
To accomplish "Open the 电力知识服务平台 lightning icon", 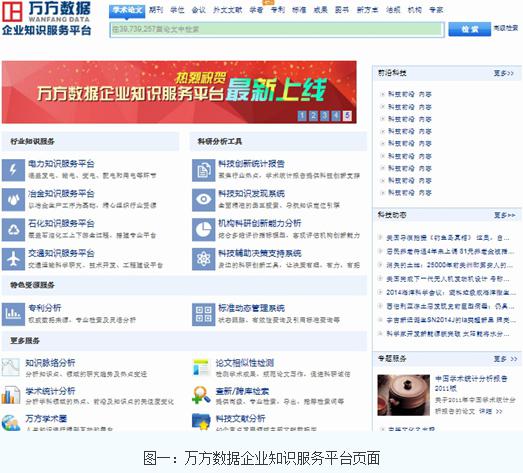I will (13, 170).
